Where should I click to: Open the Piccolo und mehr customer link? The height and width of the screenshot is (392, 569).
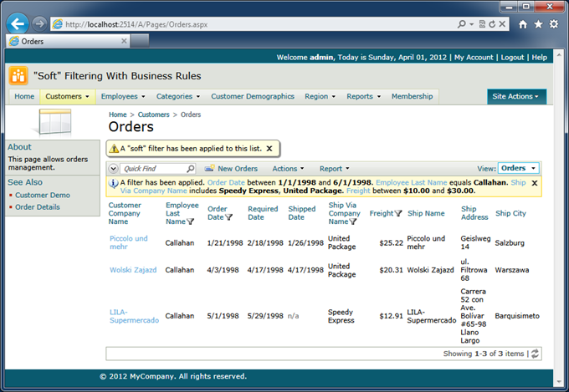129,242
